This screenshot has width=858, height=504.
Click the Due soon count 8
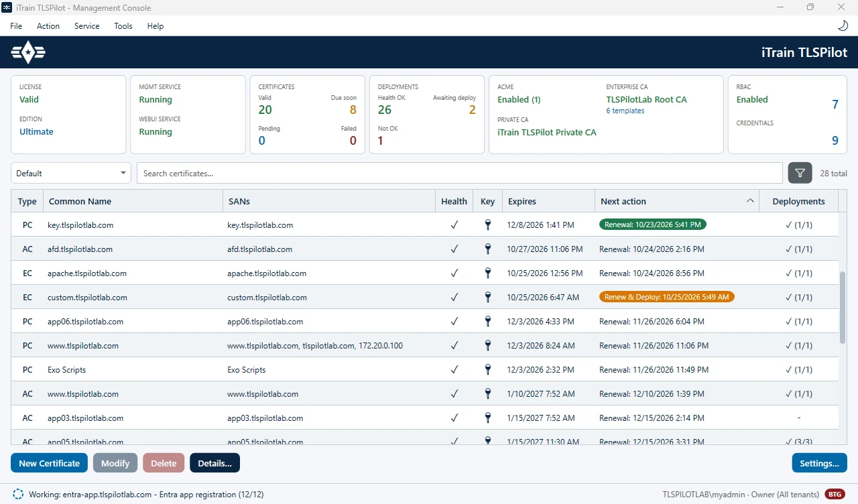[353, 110]
